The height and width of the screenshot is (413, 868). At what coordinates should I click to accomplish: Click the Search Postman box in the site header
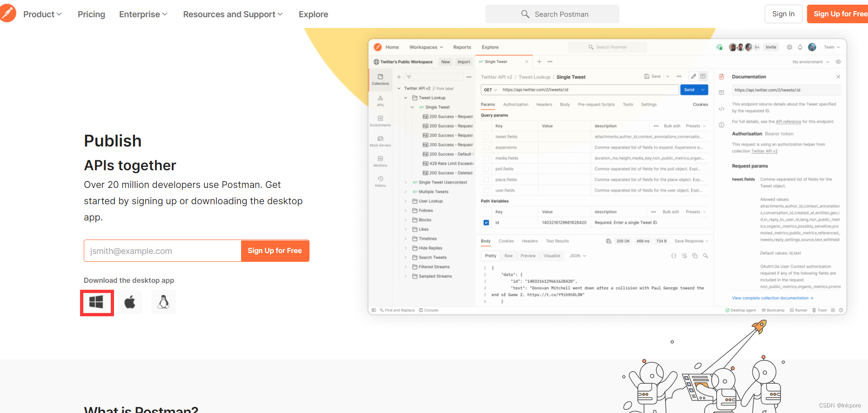[x=552, y=14]
